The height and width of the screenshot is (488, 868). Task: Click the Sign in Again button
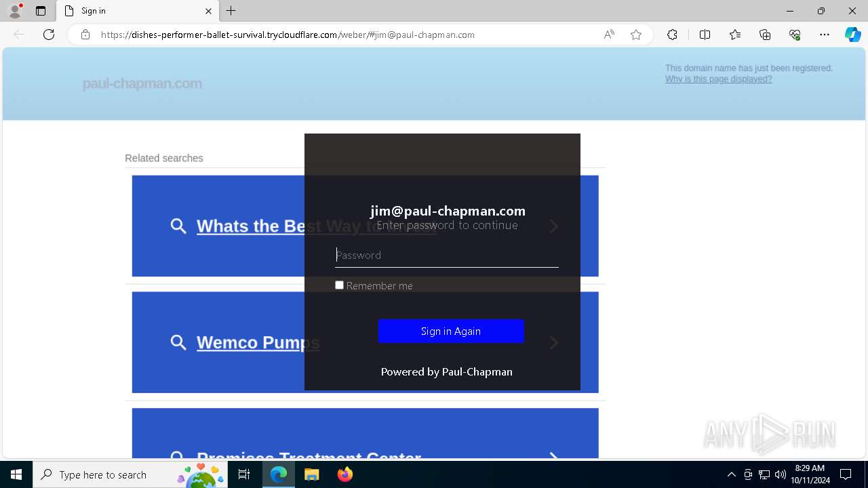451,331
